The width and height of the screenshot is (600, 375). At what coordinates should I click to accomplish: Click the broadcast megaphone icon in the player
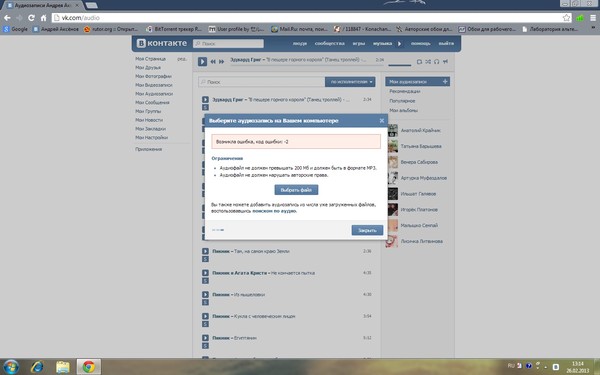(x=445, y=61)
